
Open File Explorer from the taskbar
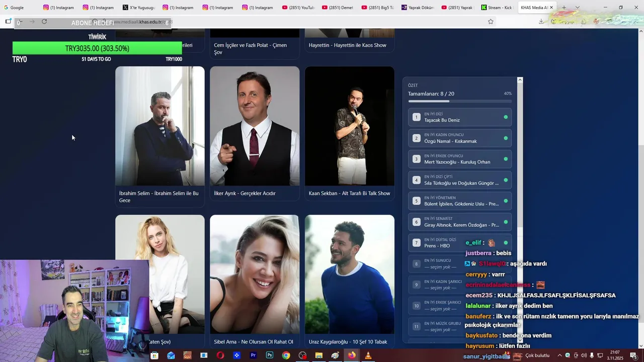point(318,355)
